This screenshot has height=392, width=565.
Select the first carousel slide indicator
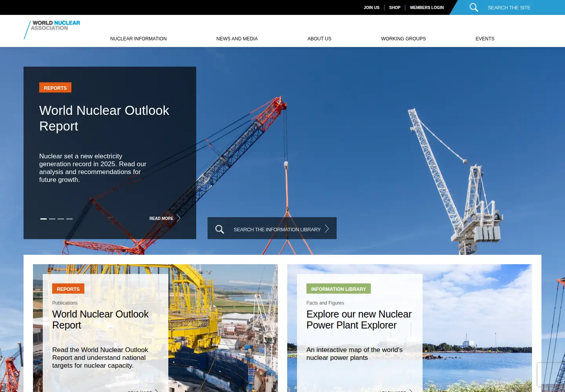pos(44,219)
